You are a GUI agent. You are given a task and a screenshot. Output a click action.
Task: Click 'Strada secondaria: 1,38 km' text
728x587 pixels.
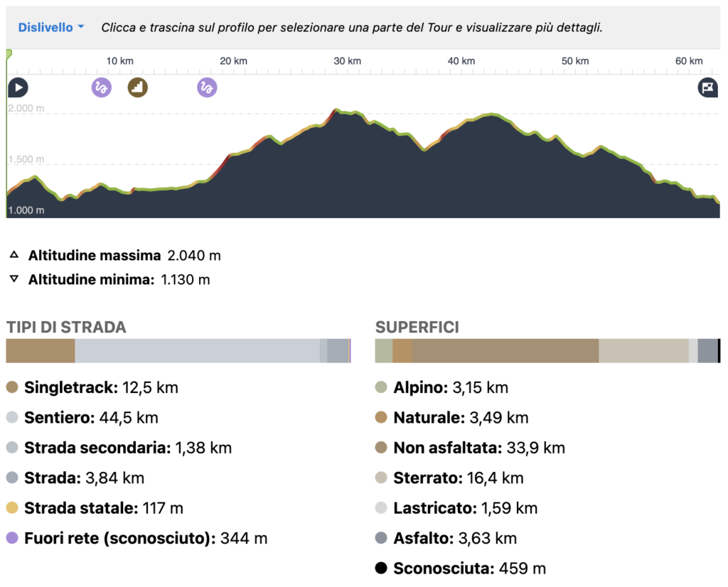point(128,448)
